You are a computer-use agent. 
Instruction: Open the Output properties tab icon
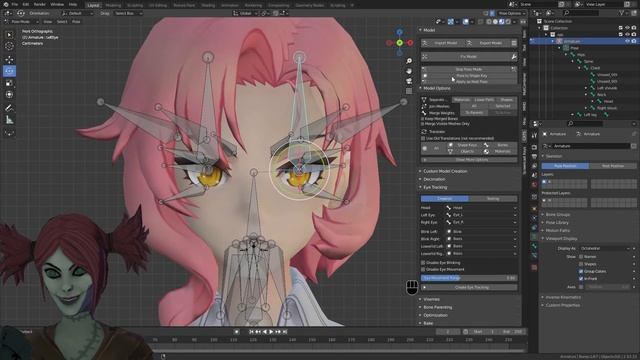click(x=534, y=156)
